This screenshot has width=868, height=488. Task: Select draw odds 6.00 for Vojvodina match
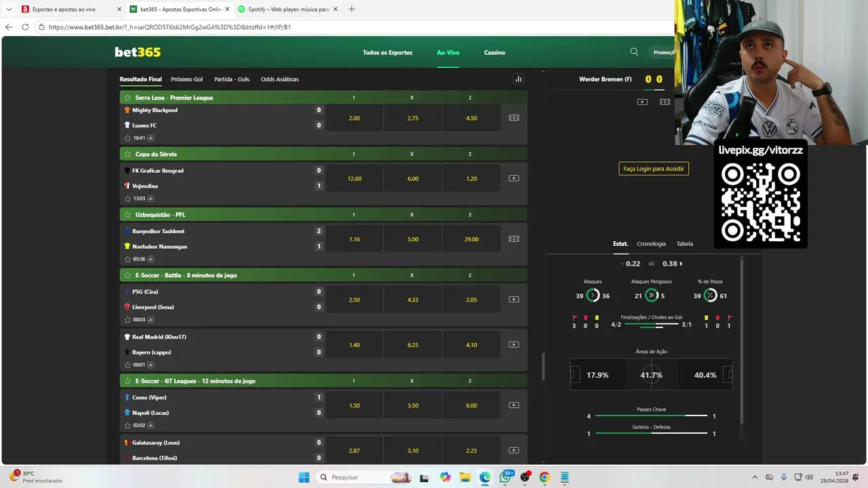(x=412, y=178)
